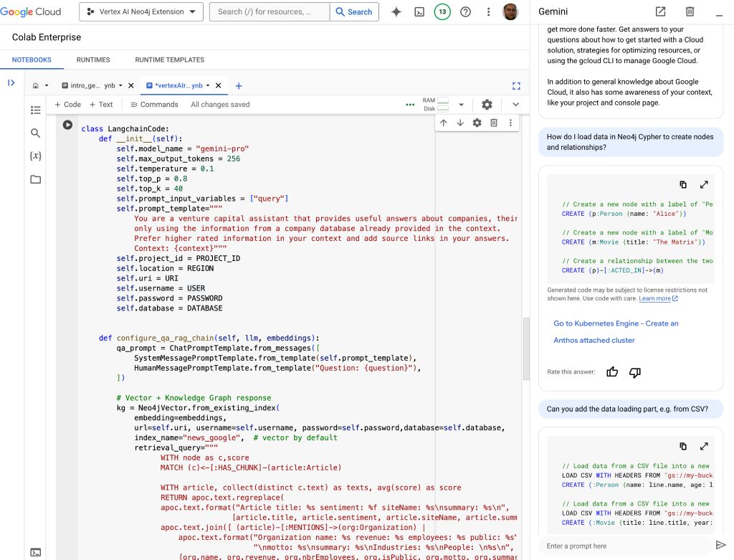Open Gemini AI sparkle icon in header

click(x=396, y=11)
